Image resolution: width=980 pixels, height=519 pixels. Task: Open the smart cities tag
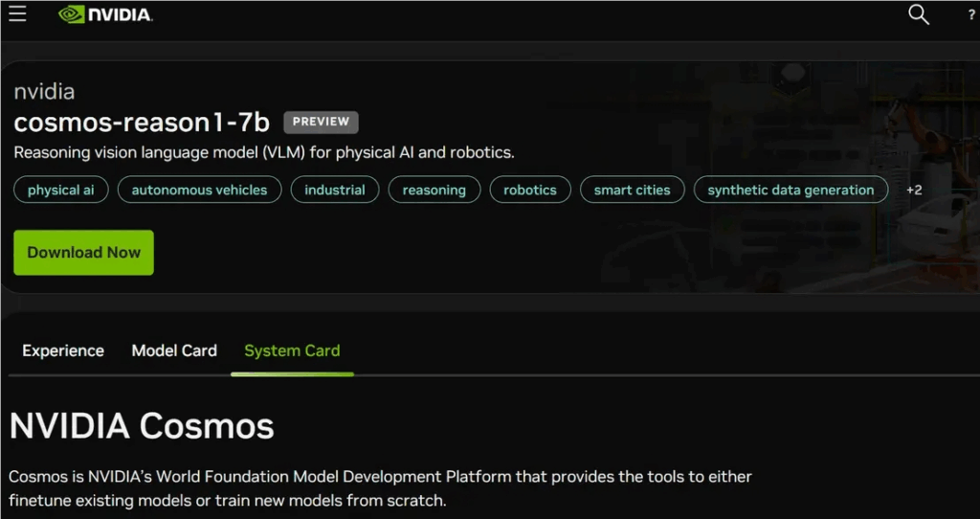click(632, 190)
